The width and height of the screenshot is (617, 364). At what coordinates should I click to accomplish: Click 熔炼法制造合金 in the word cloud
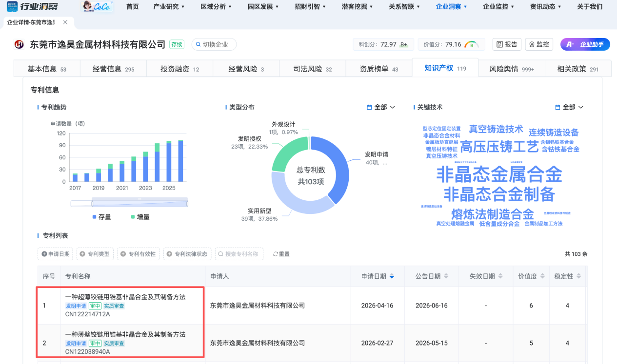click(x=493, y=214)
